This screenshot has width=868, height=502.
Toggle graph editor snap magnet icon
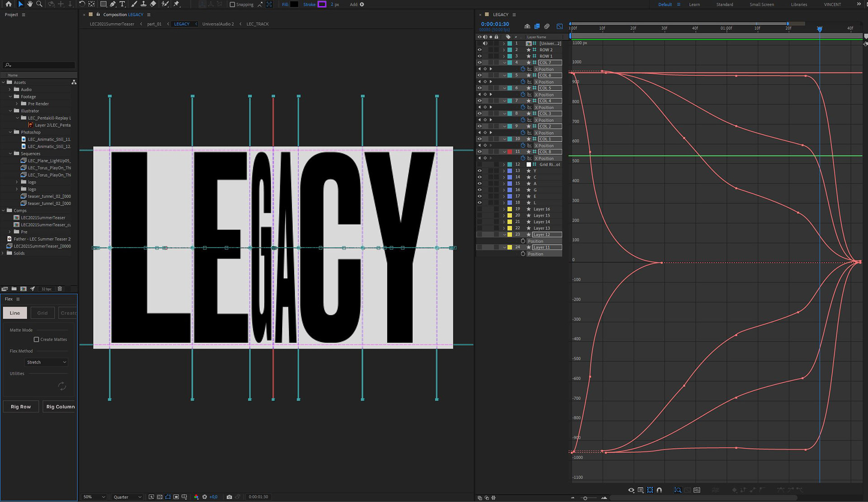(659, 490)
